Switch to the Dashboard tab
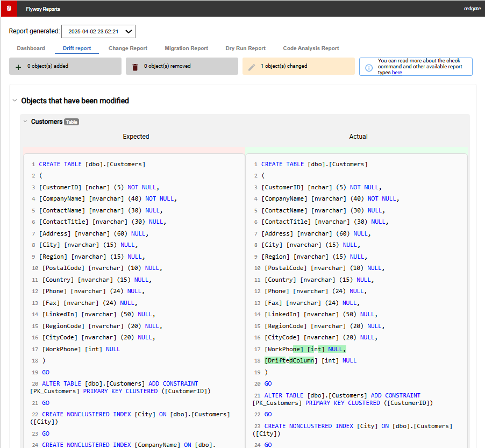 [x=31, y=48]
